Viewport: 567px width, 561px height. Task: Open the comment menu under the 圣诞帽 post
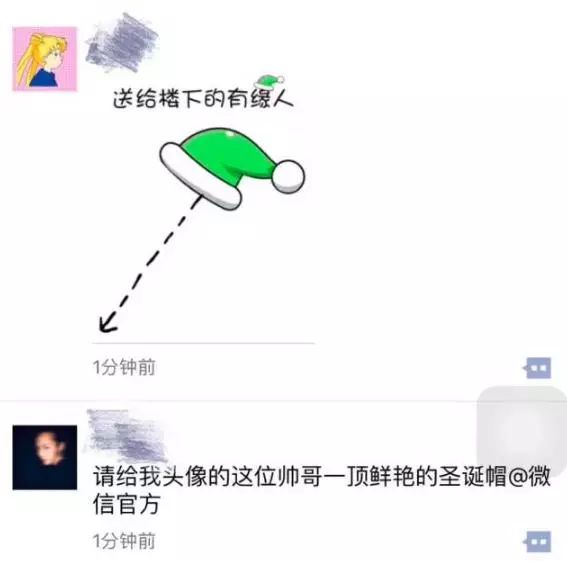(537, 541)
